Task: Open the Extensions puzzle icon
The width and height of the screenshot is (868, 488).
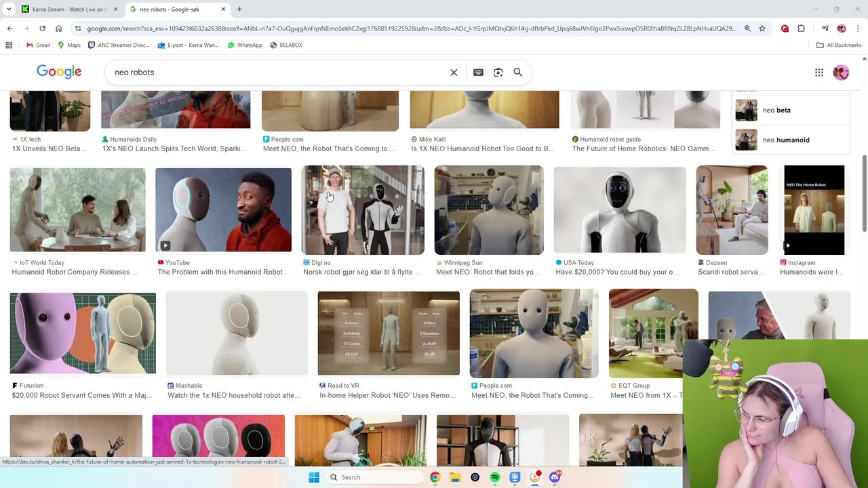Action: [801, 28]
